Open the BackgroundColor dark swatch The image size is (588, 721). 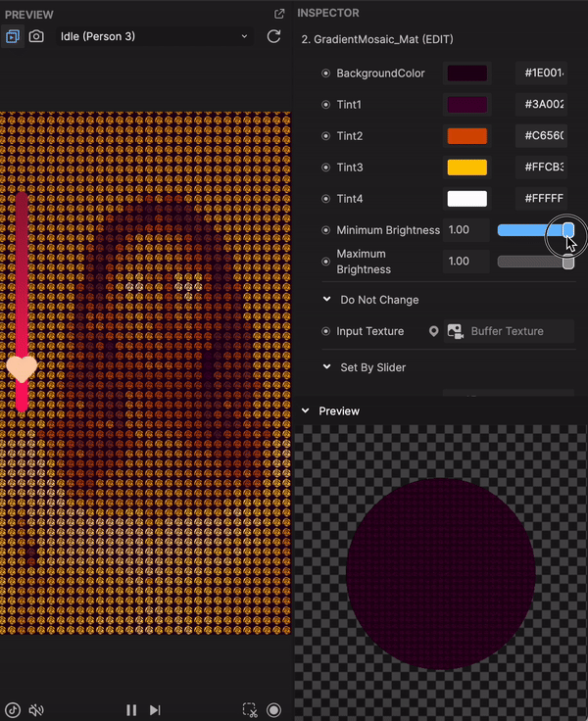pos(467,73)
